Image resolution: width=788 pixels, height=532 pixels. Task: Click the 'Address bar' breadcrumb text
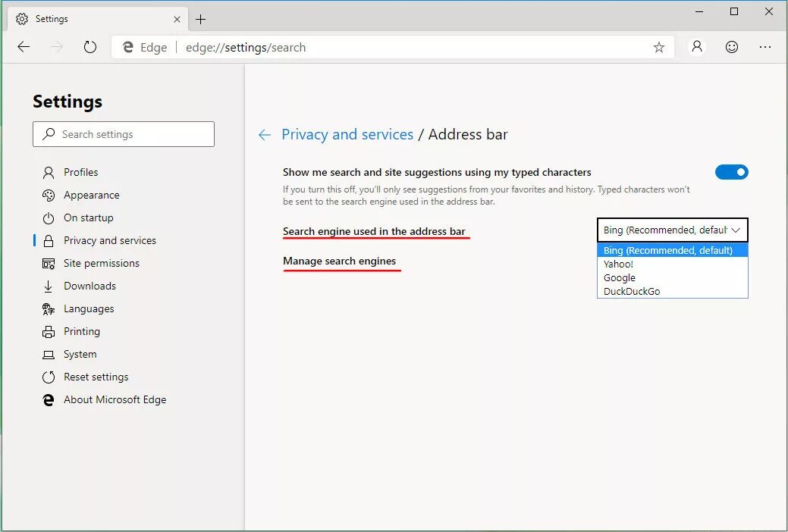tap(468, 135)
